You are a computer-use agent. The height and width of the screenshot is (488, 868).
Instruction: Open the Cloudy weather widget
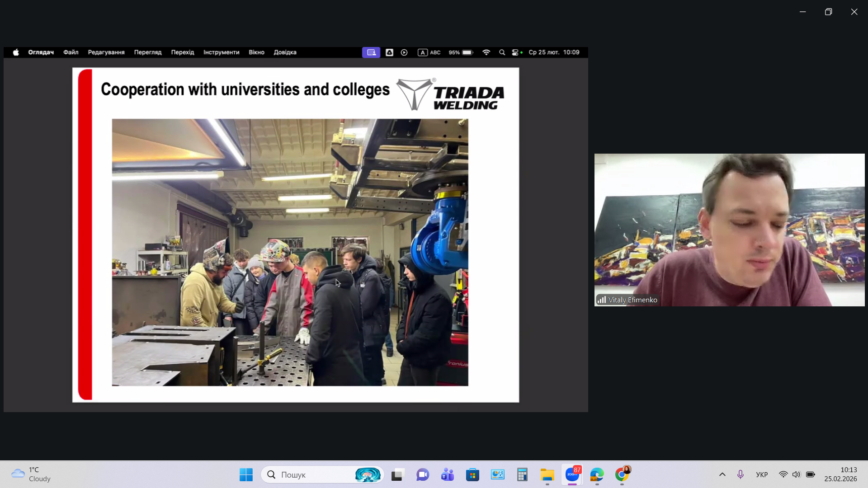(x=31, y=474)
